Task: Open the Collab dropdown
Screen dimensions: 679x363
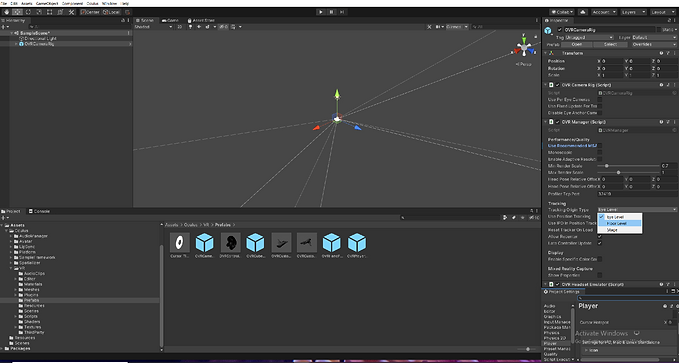Action: click(x=562, y=12)
